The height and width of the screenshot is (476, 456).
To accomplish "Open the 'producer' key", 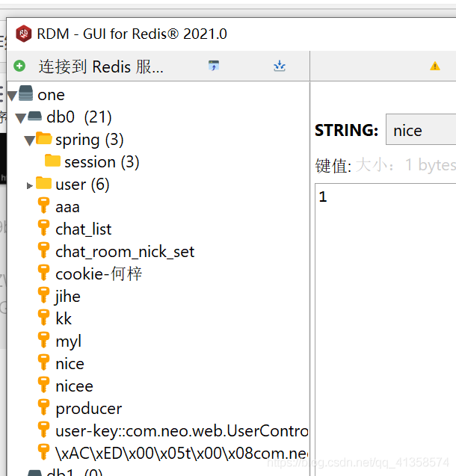I will 88,409.
